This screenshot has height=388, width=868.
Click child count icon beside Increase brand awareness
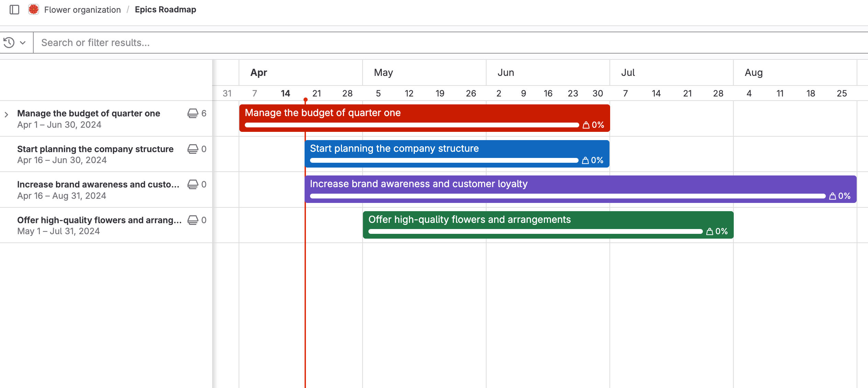[x=193, y=184]
